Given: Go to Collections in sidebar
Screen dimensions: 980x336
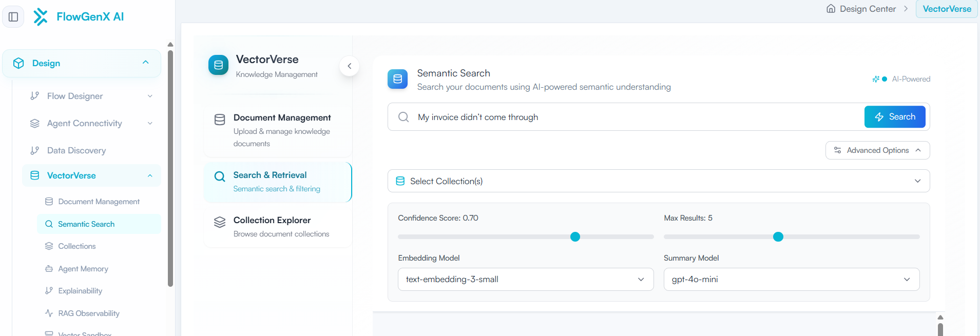Looking at the screenshot, I should (77, 246).
